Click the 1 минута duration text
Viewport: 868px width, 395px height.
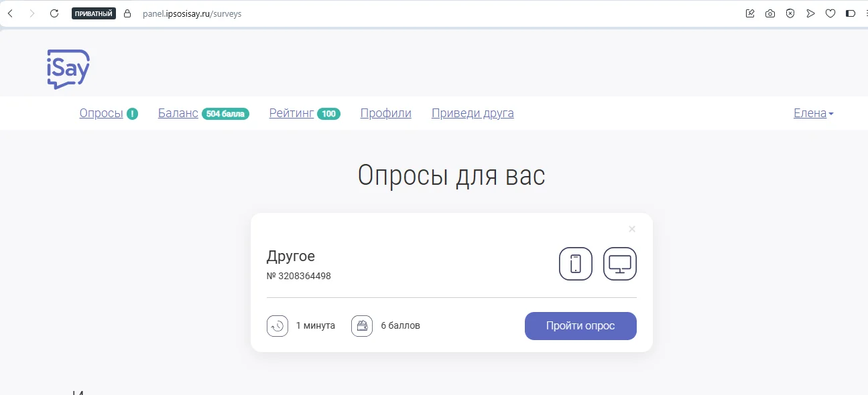point(316,326)
